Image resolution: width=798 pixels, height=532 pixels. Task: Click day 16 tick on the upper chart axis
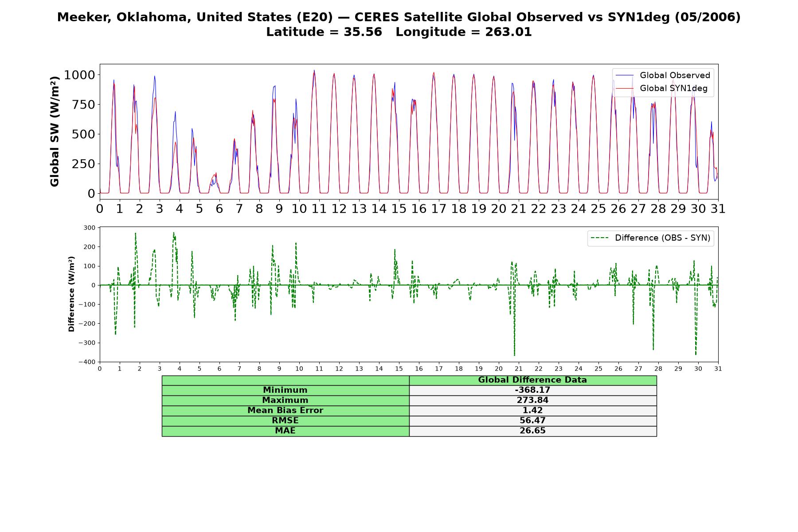(419, 209)
